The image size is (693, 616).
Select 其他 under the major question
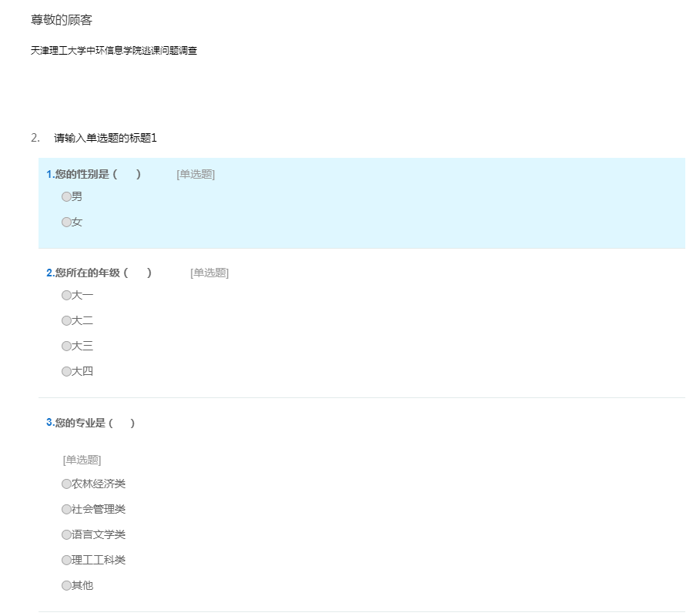coord(66,586)
